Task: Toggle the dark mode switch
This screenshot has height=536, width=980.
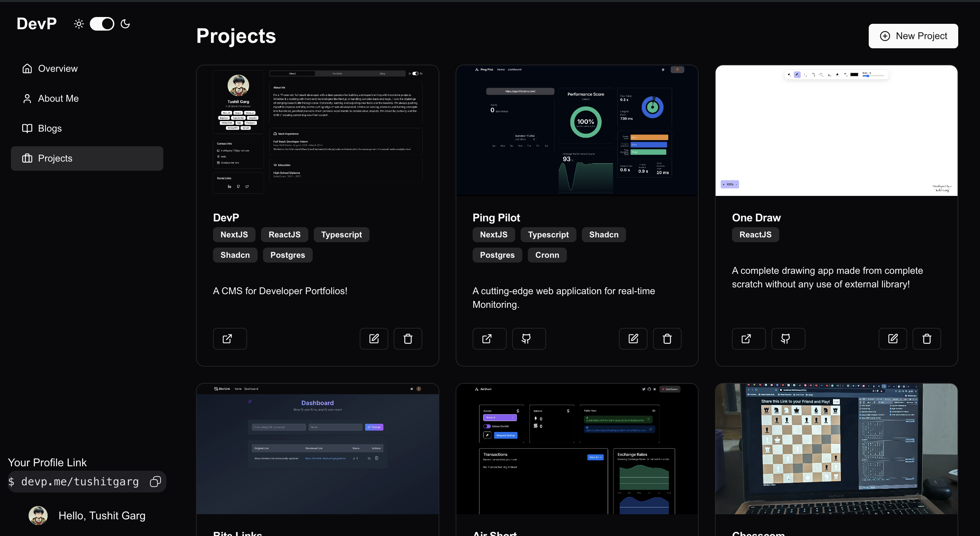Action: tap(102, 24)
